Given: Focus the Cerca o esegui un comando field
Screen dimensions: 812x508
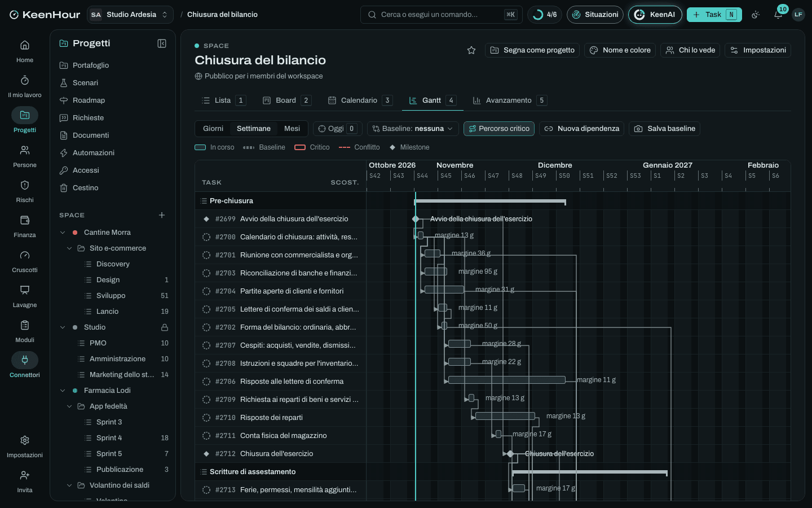Looking at the screenshot, I should click(x=441, y=15).
